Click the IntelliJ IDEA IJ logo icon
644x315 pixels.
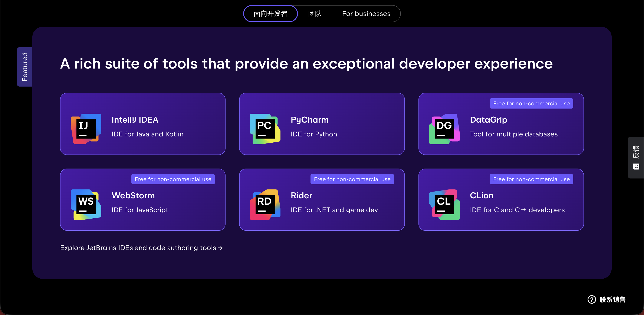coord(86,129)
